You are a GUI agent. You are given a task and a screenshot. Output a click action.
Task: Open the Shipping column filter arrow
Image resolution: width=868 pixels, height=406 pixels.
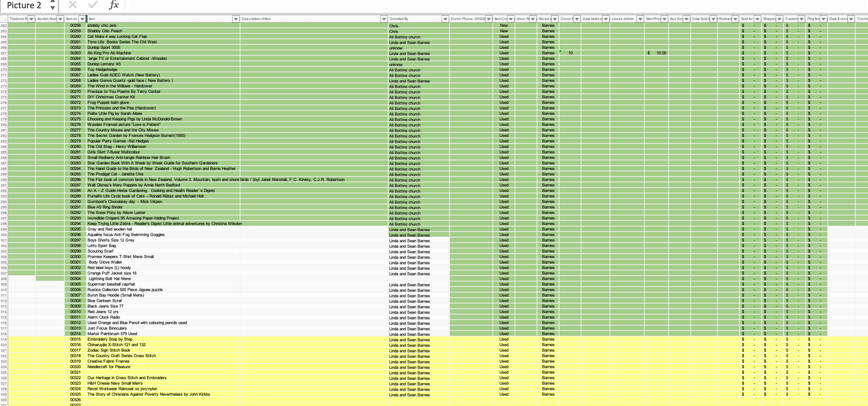tap(779, 19)
